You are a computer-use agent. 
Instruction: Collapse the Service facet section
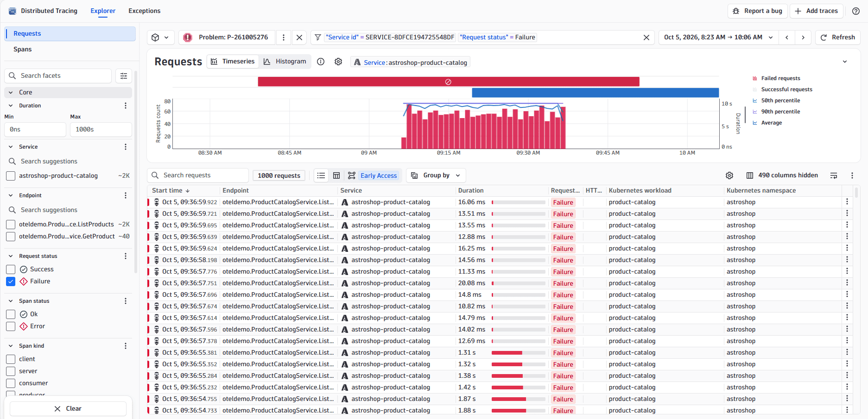pos(11,147)
